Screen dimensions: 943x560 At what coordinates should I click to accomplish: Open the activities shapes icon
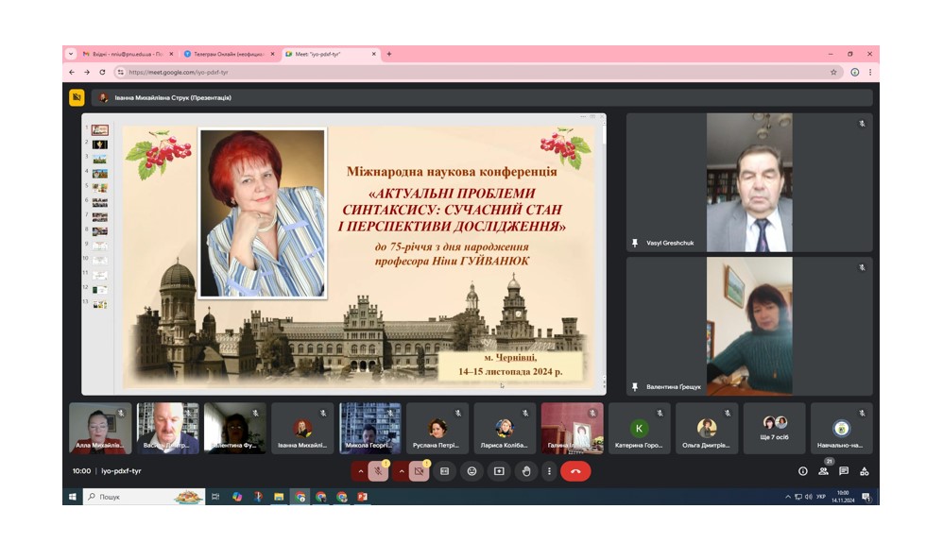point(865,471)
